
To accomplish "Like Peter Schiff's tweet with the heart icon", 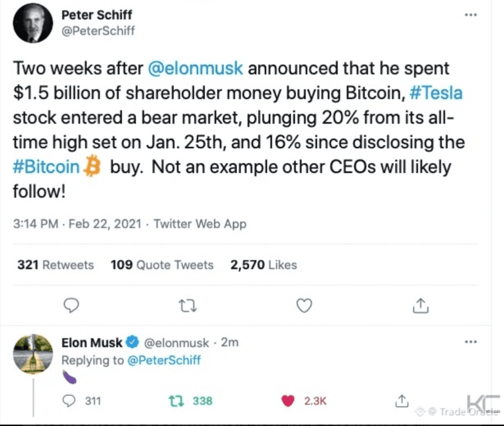I will click(304, 305).
